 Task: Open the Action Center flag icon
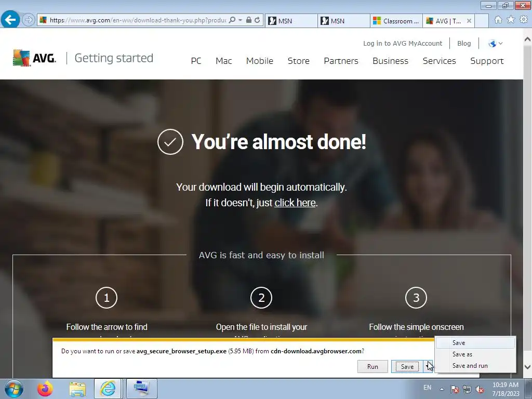[455, 389]
